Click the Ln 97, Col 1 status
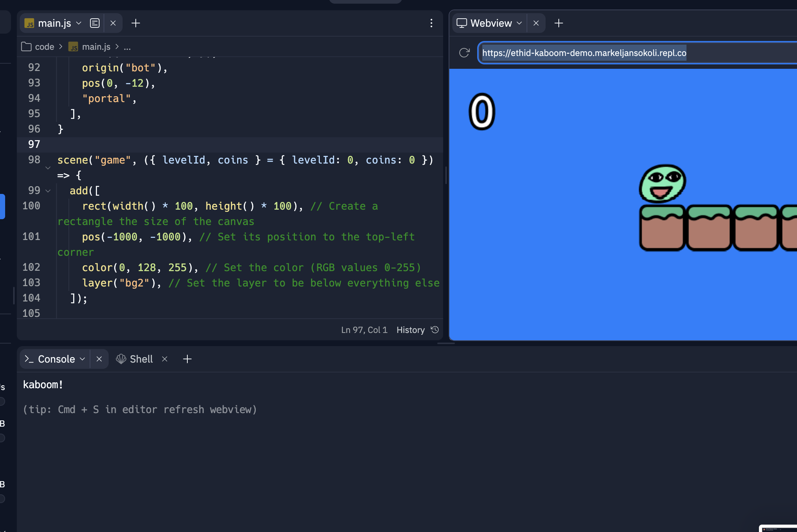 364,330
